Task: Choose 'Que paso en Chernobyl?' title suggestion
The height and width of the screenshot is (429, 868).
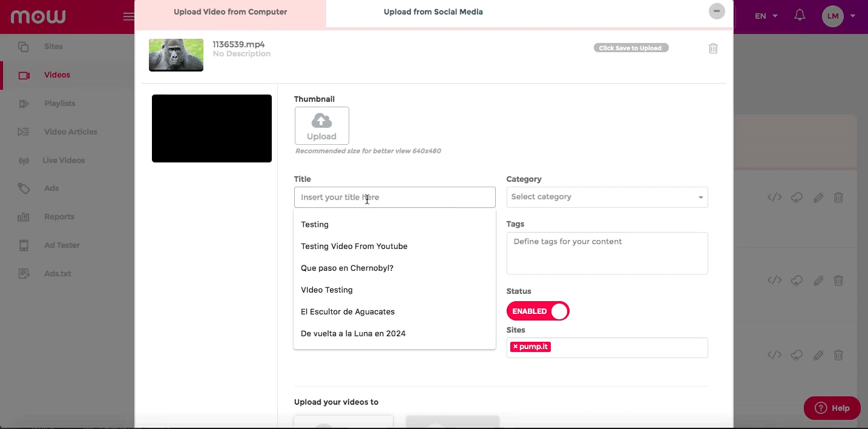Action: [x=347, y=268]
